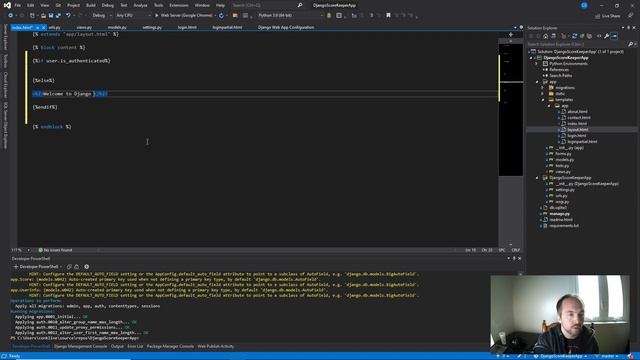Viewport: 640px width, 360px height.
Task: Switch to the views.py editor tab
Action: pyautogui.click(x=84, y=27)
